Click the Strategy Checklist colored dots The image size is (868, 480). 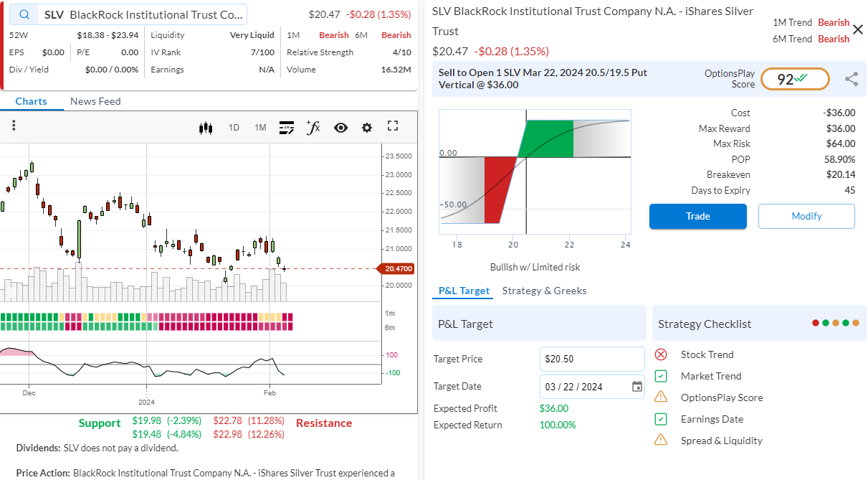click(835, 323)
